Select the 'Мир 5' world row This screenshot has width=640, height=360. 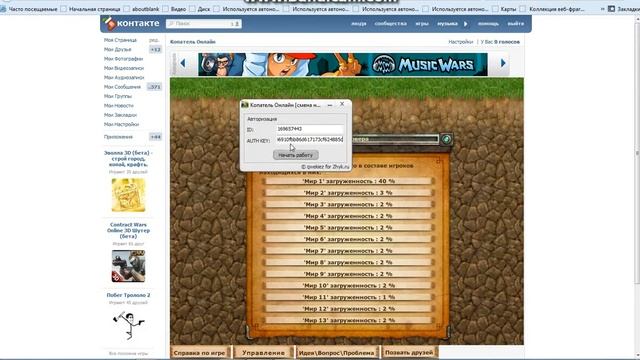point(348,227)
